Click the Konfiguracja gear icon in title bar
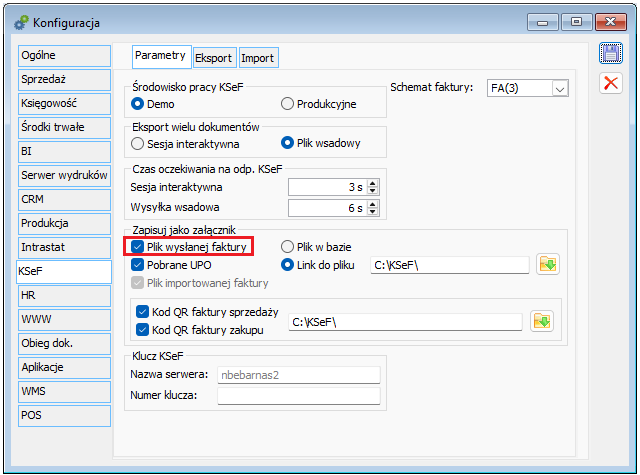Viewport: 640px width, 475px height. (20, 21)
